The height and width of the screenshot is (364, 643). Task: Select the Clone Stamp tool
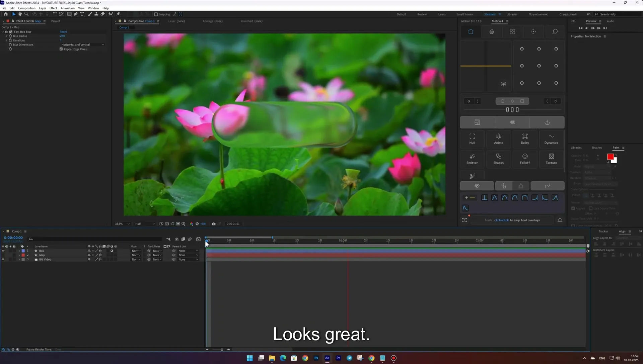tap(96, 14)
